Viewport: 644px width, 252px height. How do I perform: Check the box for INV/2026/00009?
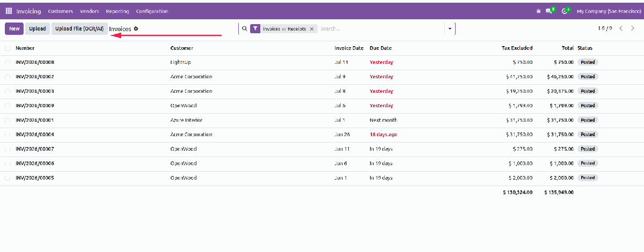click(x=8, y=106)
